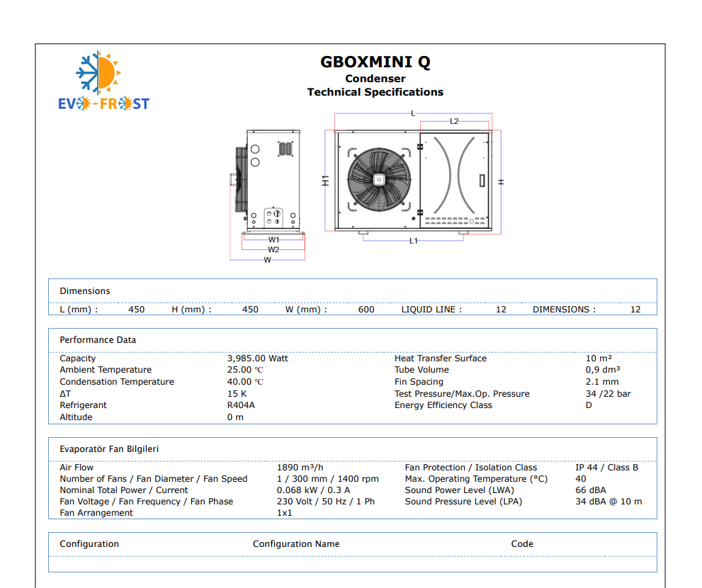Click the Altitude label
This screenshot has width=702, height=588.
coord(76,417)
